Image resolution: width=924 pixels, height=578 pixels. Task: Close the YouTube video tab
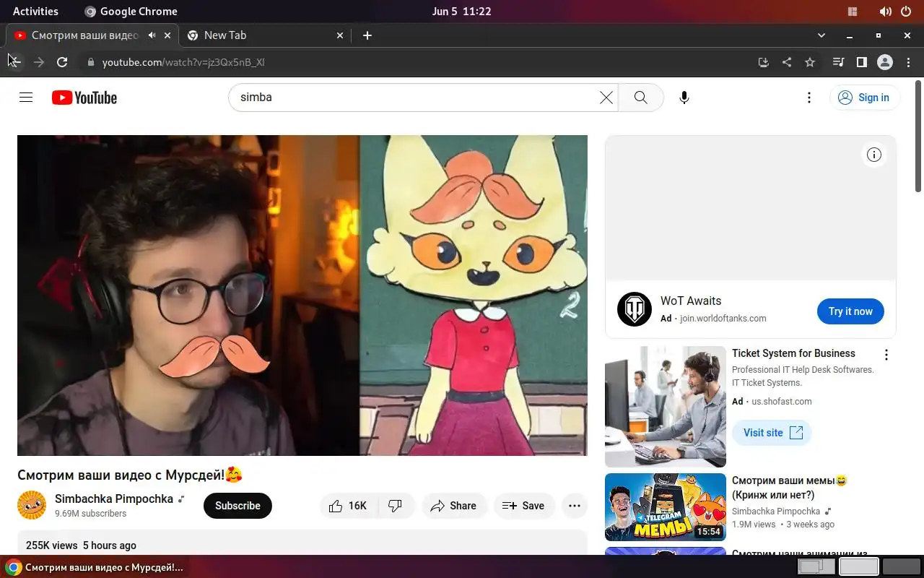167,35
